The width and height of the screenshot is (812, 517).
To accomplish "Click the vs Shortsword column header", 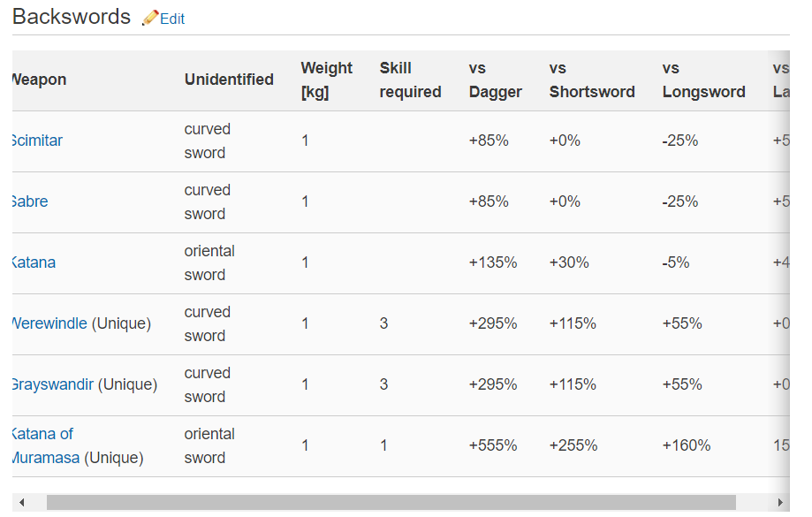I will click(x=591, y=80).
